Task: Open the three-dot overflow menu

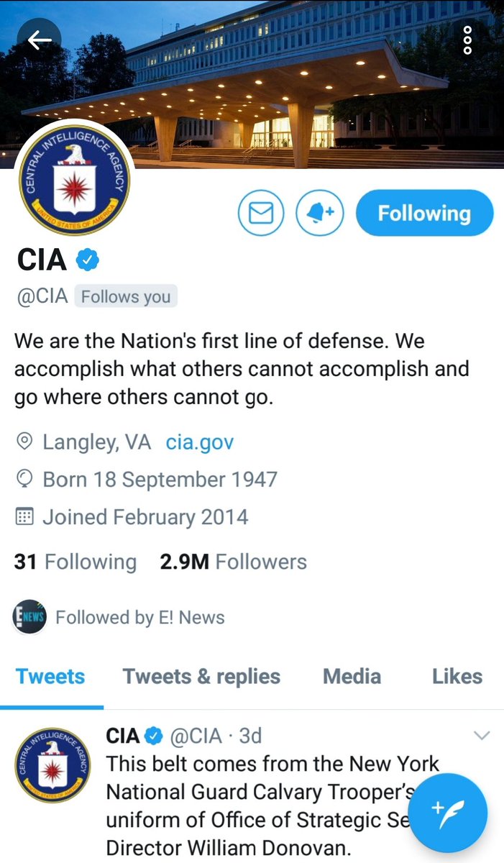Action: (x=467, y=40)
